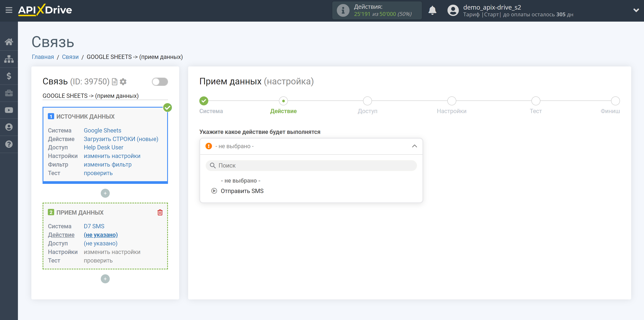644x320 pixels.
Task: Open the connection settings gear icon
Action: [x=123, y=82]
